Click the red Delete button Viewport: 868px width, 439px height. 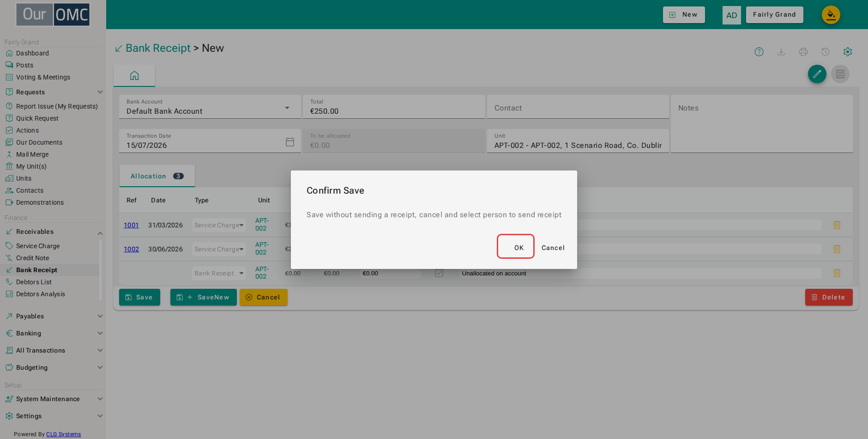(x=829, y=297)
